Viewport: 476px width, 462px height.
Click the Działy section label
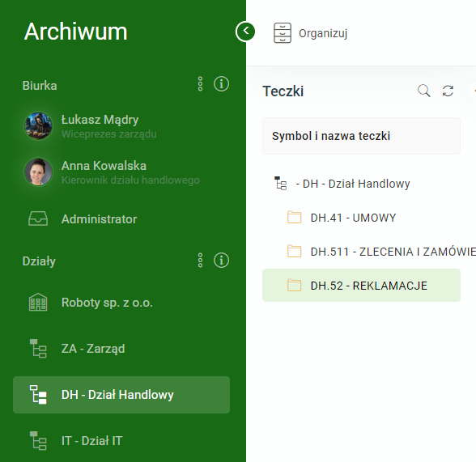tap(39, 261)
